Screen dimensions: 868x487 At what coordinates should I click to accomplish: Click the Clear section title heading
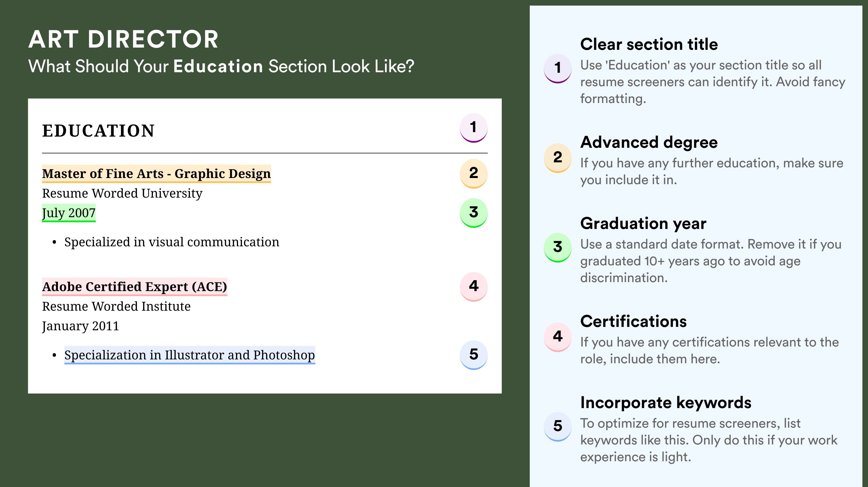click(x=649, y=44)
